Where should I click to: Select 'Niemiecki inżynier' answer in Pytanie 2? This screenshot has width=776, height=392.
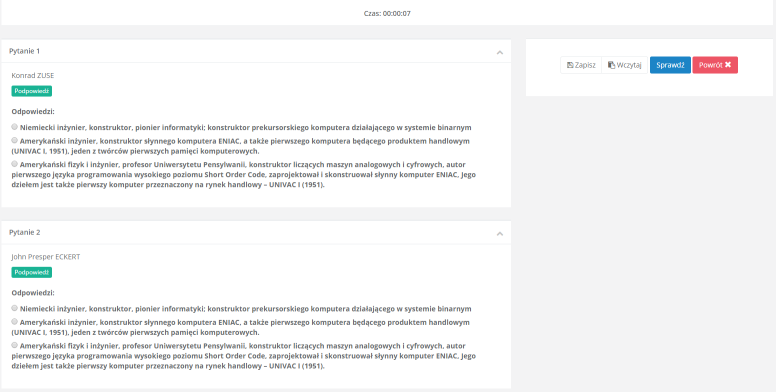[15, 308]
